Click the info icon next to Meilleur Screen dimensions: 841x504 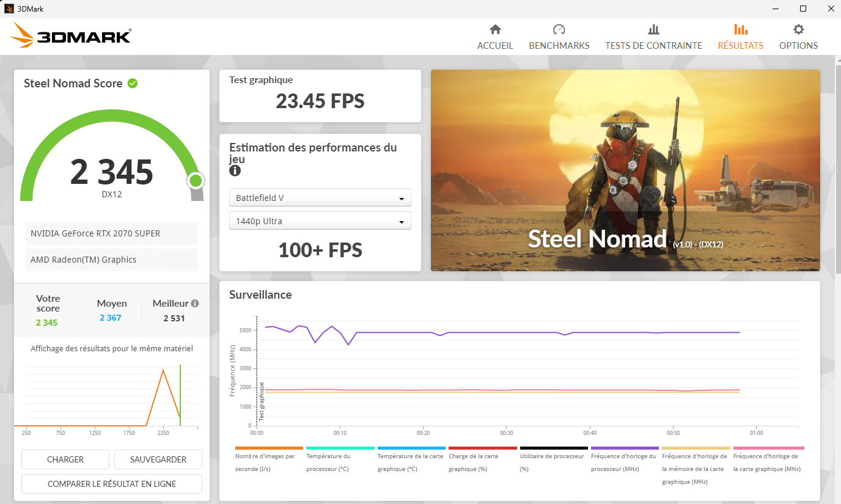click(x=195, y=303)
